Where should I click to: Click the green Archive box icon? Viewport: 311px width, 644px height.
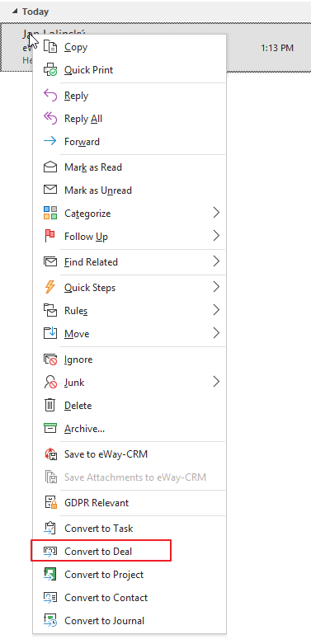(x=50, y=429)
